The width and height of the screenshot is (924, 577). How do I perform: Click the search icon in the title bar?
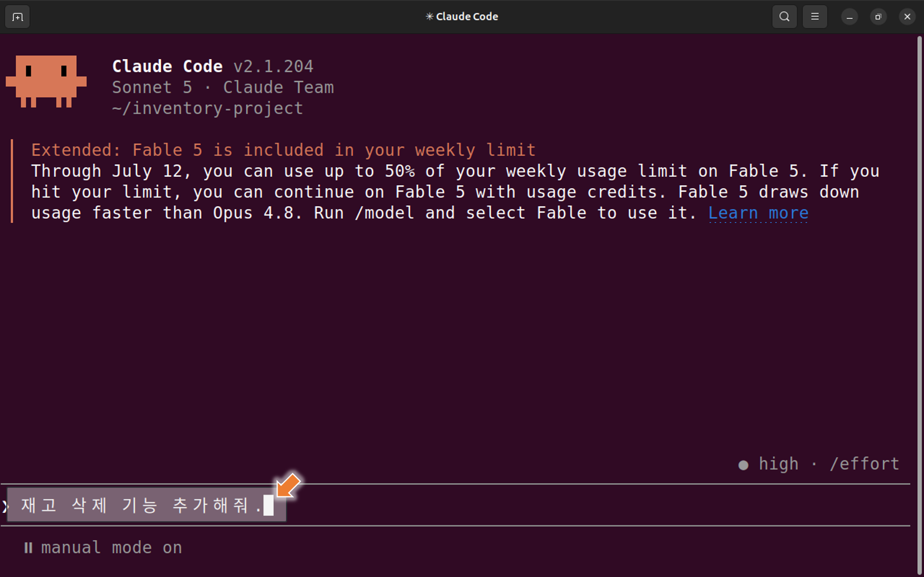(784, 17)
